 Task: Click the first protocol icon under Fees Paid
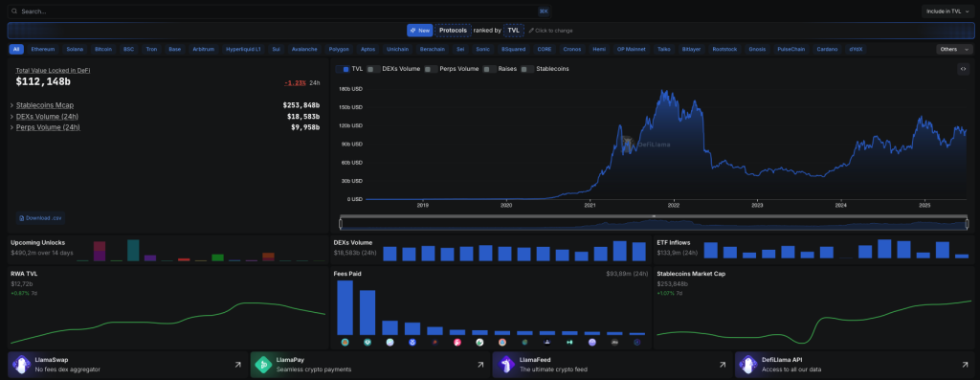(x=345, y=343)
